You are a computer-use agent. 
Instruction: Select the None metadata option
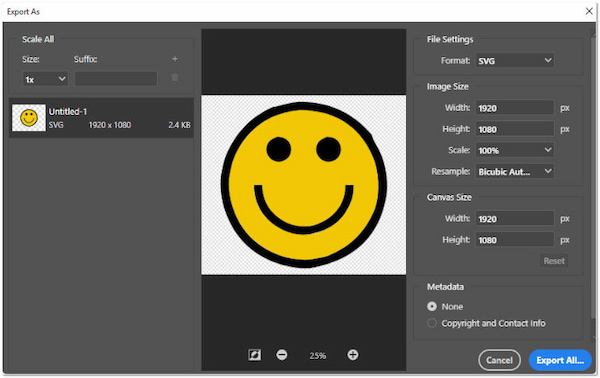[x=432, y=306]
